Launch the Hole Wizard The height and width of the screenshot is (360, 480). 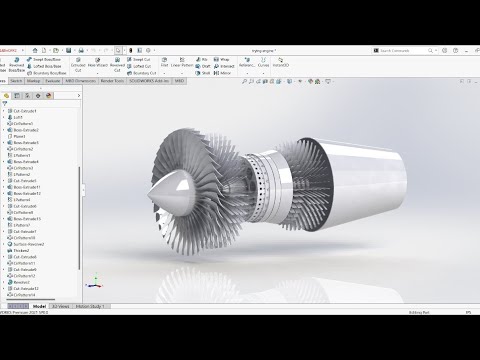point(98,62)
